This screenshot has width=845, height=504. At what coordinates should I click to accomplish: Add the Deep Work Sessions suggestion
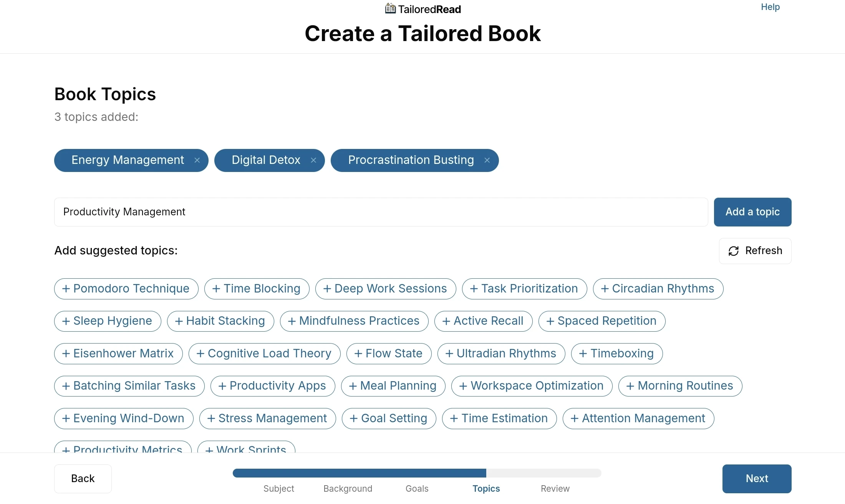pos(385,289)
